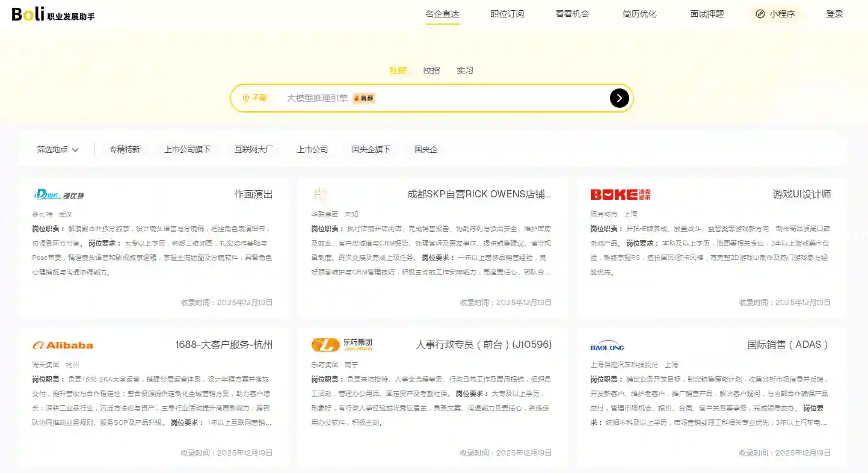Click the 小程序 mini-program icon
The image size is (868, 473).
coord(760,14)
